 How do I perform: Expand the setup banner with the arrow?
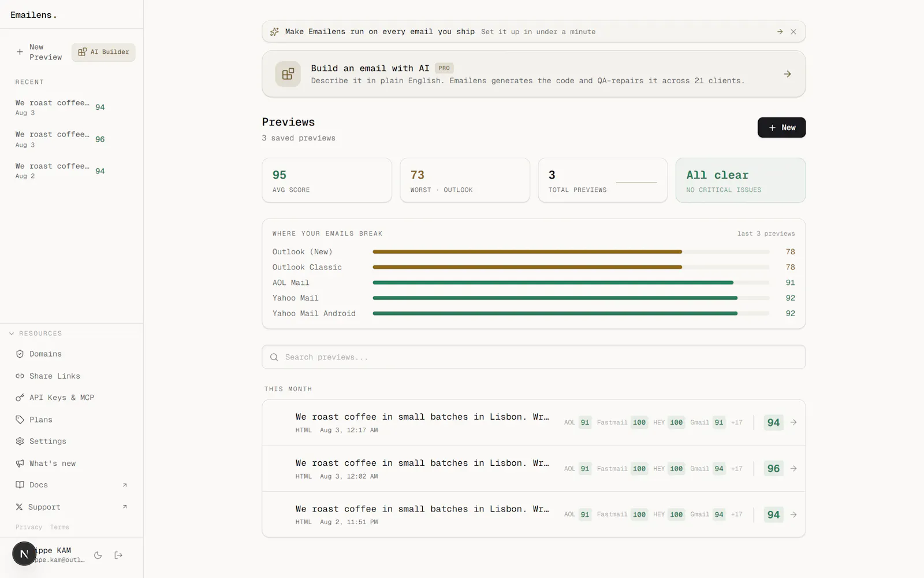click(x=780, y=32)
